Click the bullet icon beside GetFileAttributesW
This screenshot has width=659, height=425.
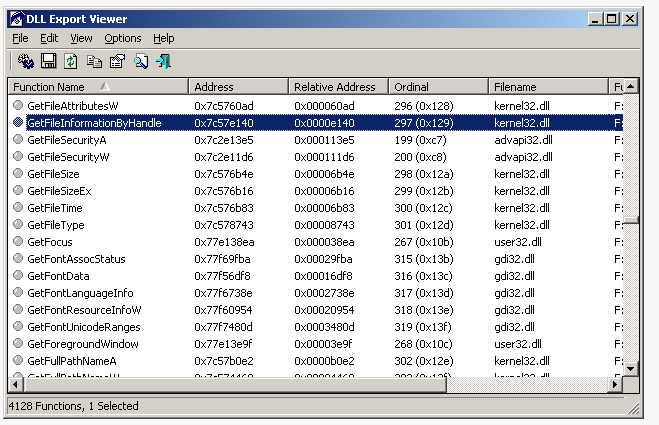point(18,105)
